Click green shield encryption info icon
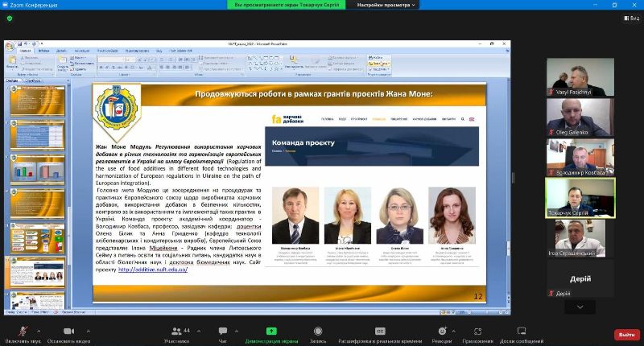644x346 pixels. (x=10, y=19)
